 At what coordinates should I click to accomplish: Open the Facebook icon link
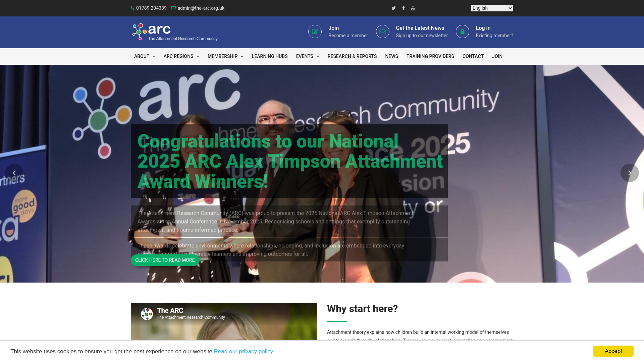(404, 8)
